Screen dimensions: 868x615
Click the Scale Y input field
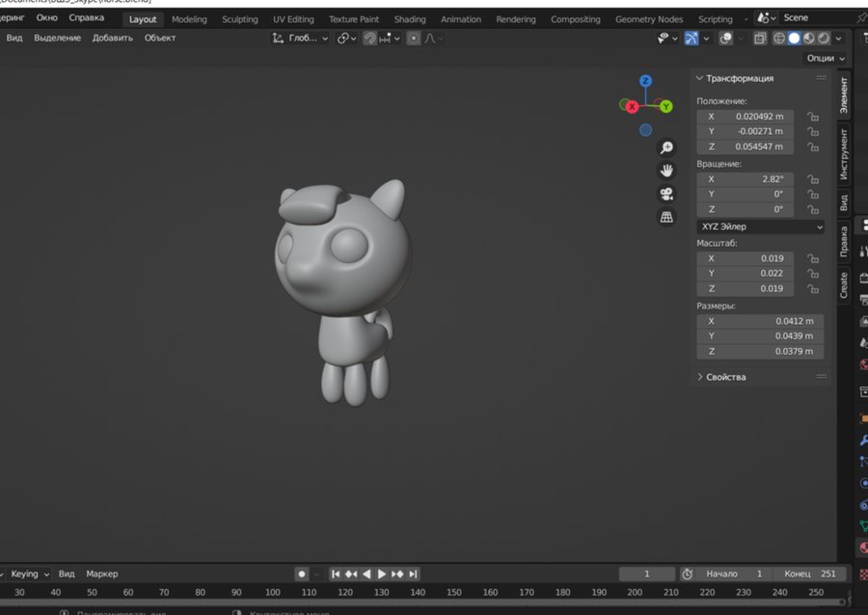click(x=746, y=274)
